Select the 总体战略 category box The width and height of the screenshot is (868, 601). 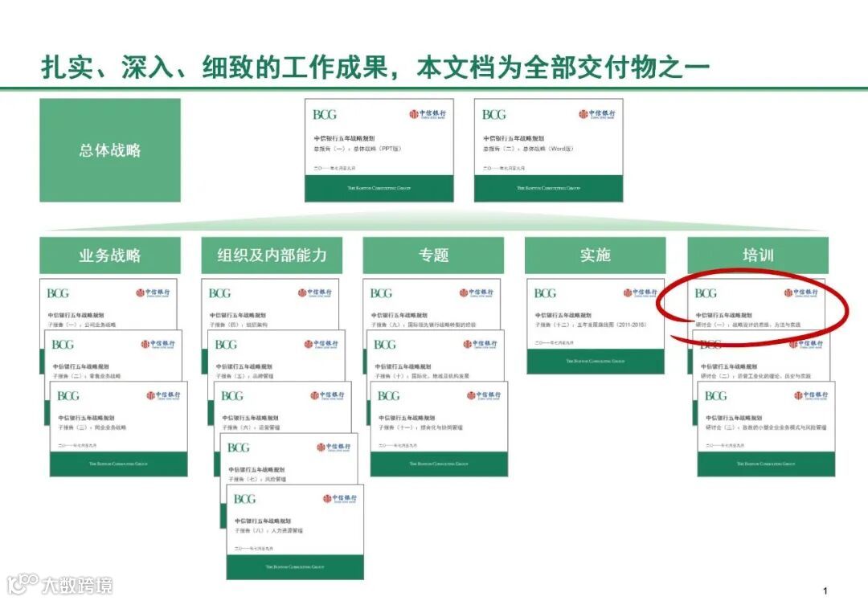(110, 150)
